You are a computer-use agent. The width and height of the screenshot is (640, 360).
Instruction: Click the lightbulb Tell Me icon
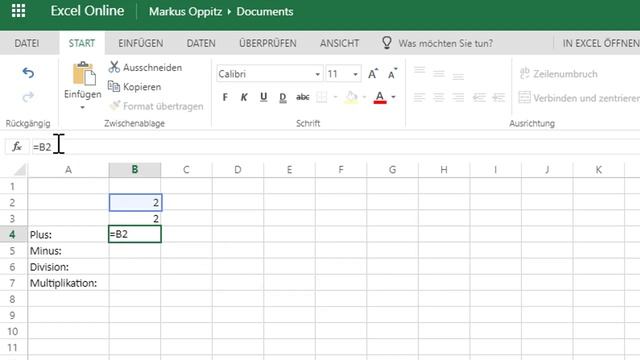pos(387,42)
